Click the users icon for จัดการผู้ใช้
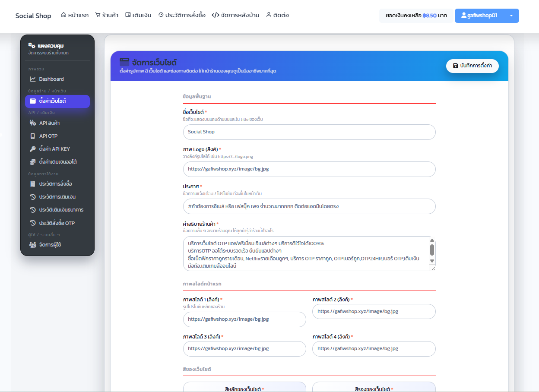This screenshot has width=539, height=392. 33,245
